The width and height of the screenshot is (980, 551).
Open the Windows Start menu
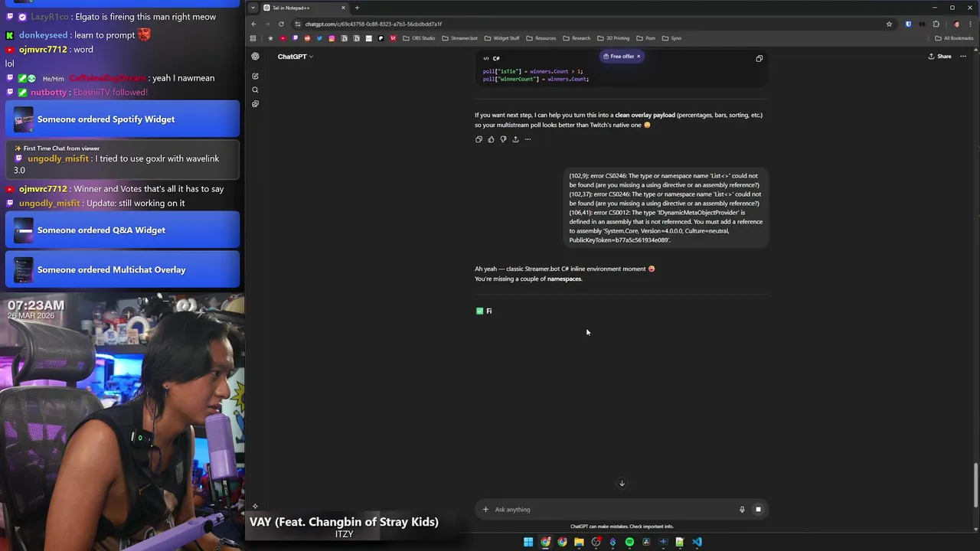[x=528, y=542]
